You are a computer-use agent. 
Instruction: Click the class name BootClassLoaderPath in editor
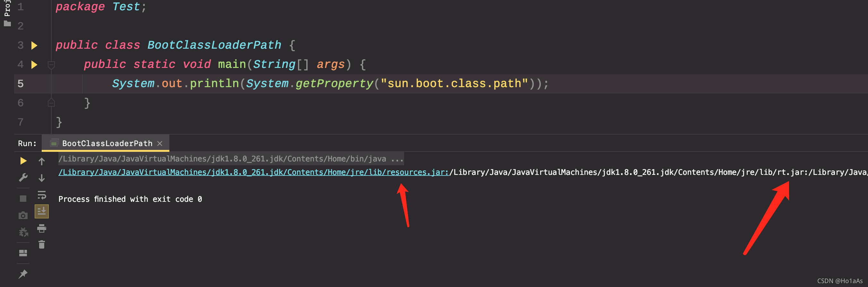pos(214,45)
